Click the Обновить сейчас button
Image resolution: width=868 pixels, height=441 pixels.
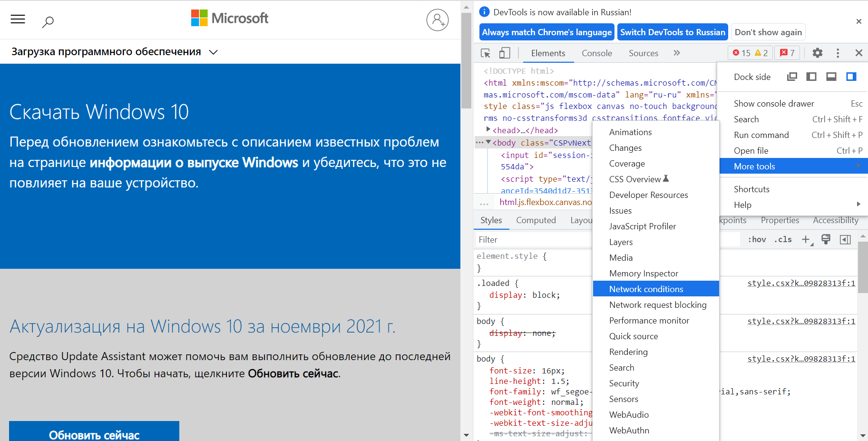pos(94,434)
